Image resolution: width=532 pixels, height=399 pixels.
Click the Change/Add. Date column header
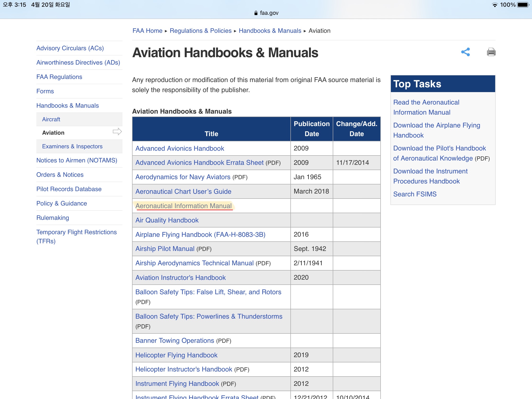tap(357, 129)
